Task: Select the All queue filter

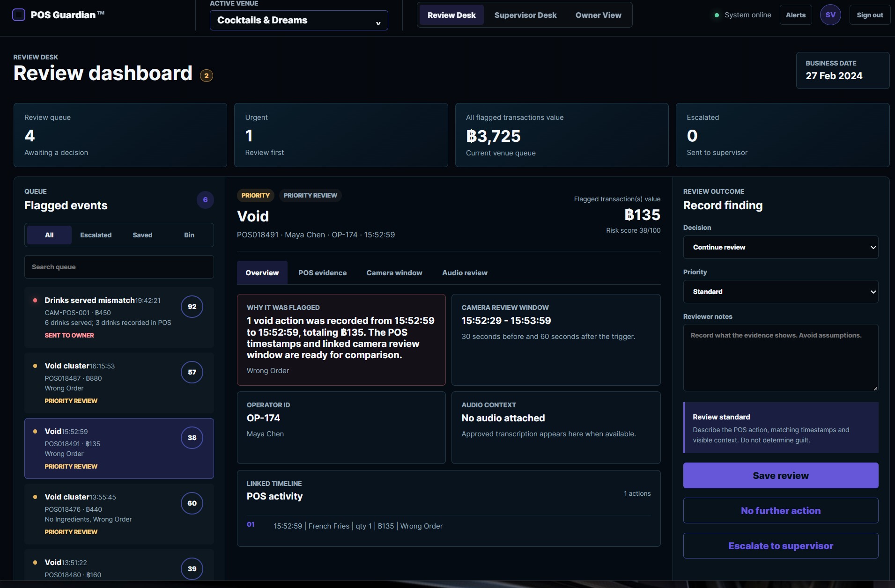Action: point(49,235)
